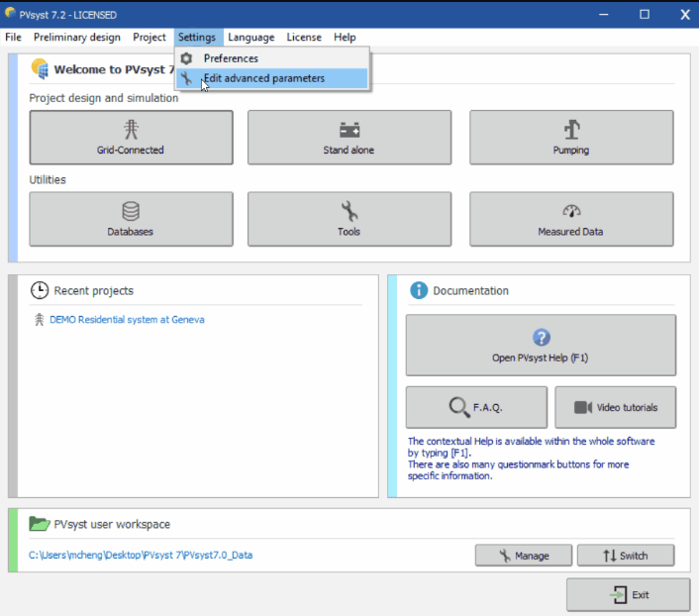Open the Tools utility
This screenshot has height=616, width=699.
tap(349, 219)
